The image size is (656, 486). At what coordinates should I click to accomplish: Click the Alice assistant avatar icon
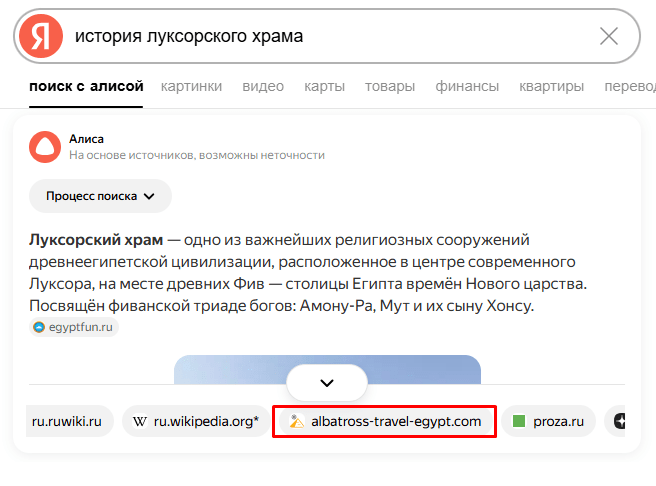coord(44,146)
